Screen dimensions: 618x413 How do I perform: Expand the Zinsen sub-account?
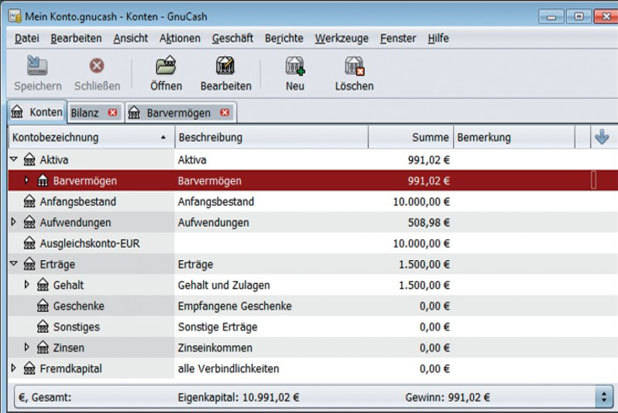[27, 347]
